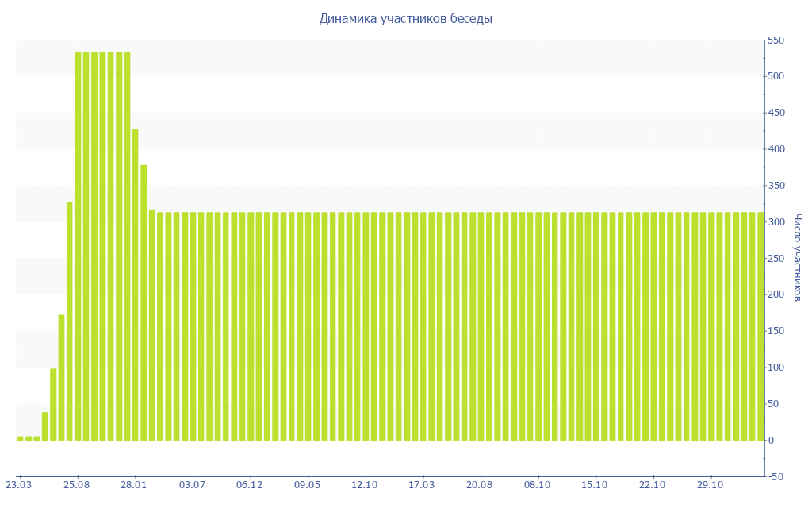Click the bar directly above the 03.07 label
Screen dimensions: 812x508
193,325
